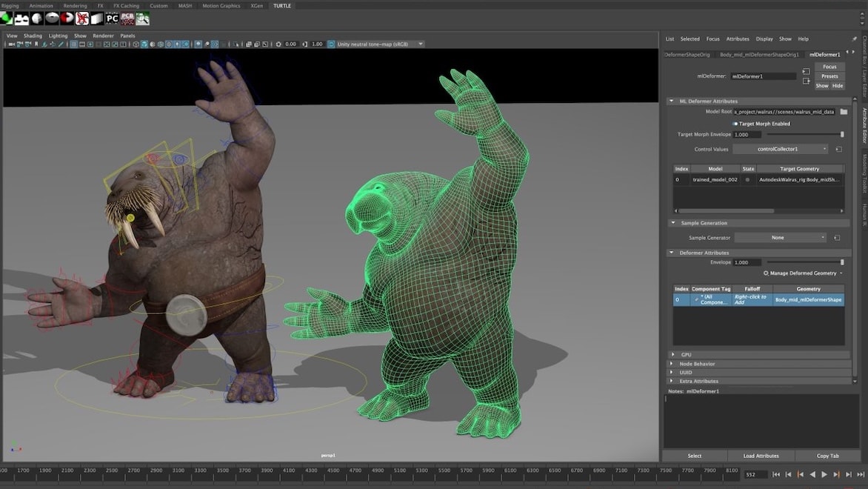This screenshot has width=868, height=489.
Task: Click the Load Attributes button
Action: coord(761,456)
